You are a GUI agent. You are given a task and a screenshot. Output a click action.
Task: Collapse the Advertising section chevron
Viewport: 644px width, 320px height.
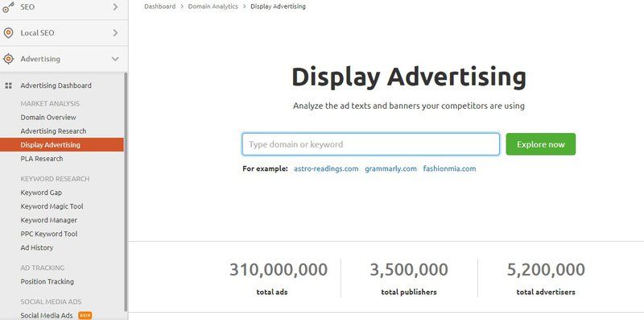click(115, 59)
